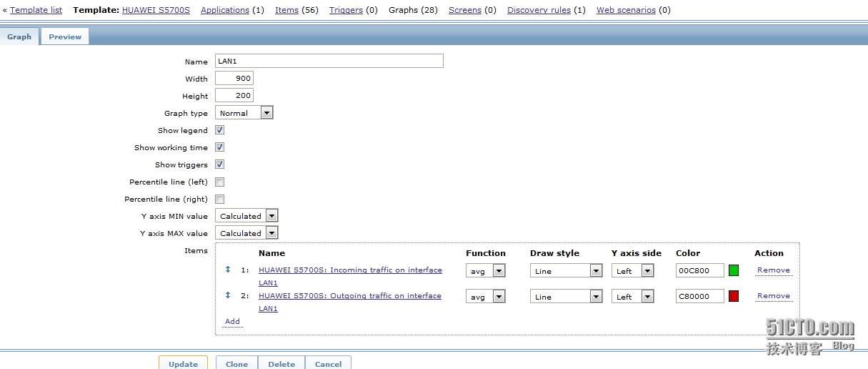This screenshot has height=369, width=868.
Task: Toggle the Show legend checkbox
Action: pos(220,130)
